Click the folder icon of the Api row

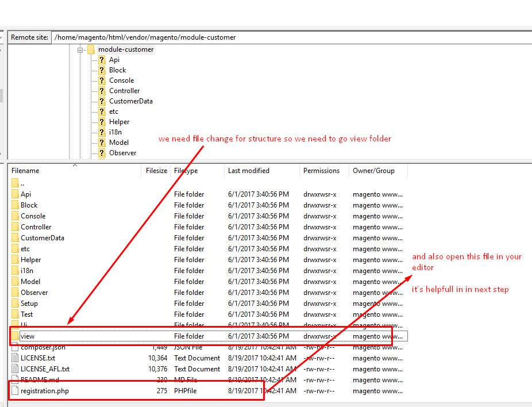(x=15, y=194)
